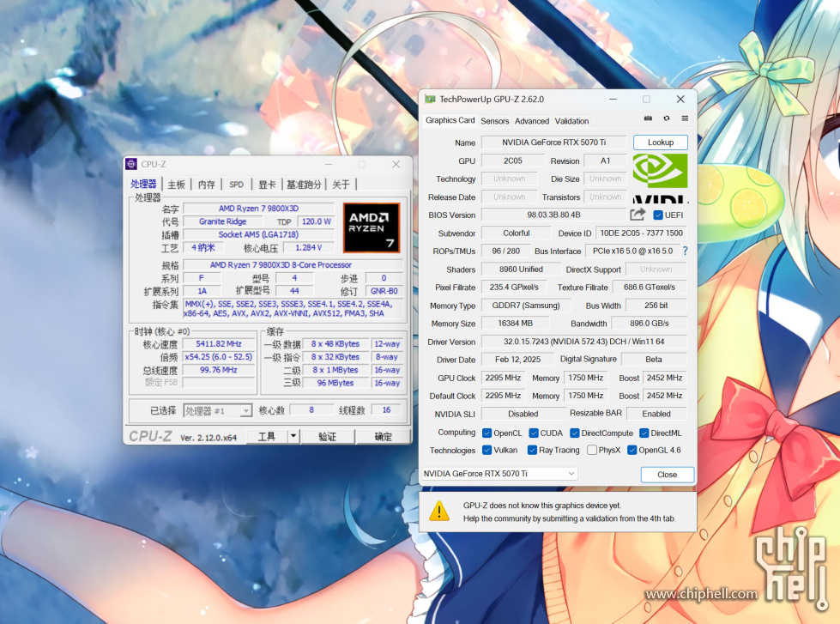This screenshot has height=624, width=840.
Task: Toggle the OpenCL checkbox
Action: tap(486, 433)
